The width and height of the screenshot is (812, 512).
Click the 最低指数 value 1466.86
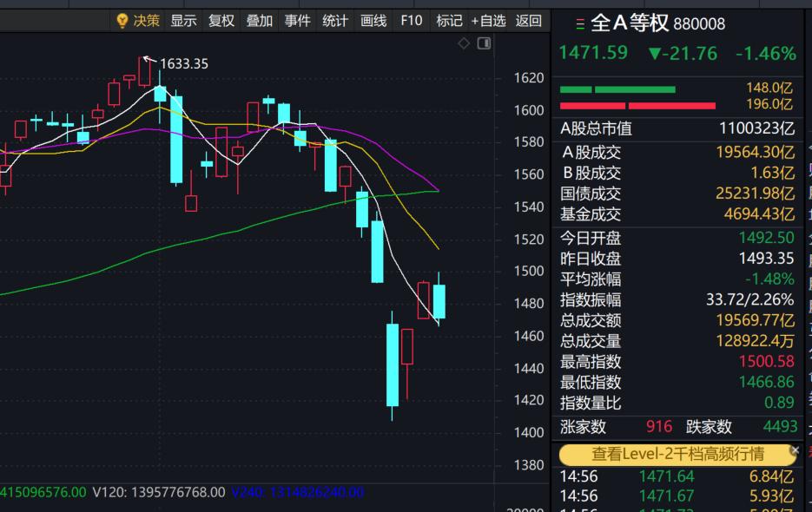point(767,382)
